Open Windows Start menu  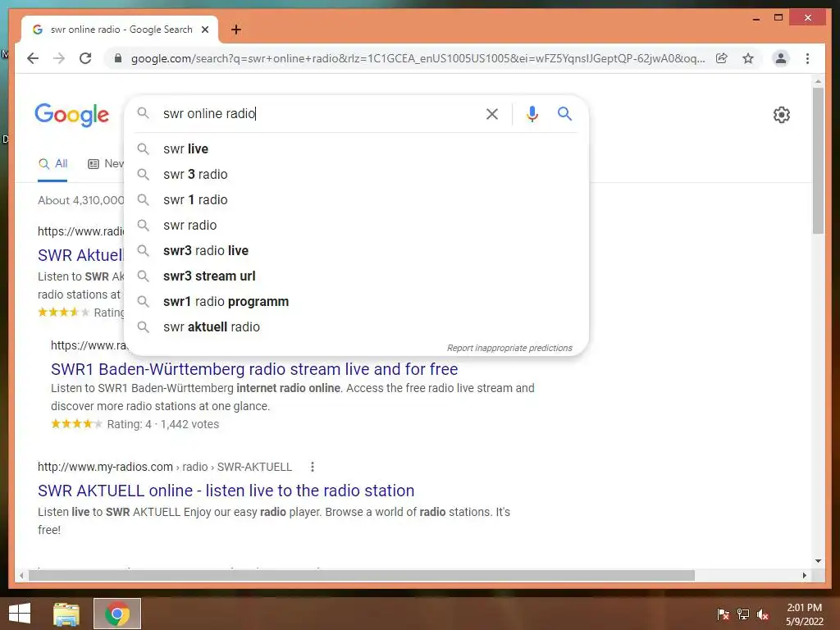pos(20,614)
